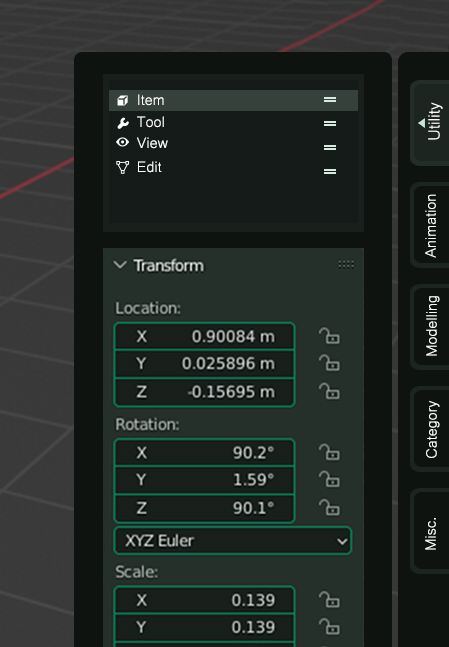Select the Item tab row
The width and height of the screenshot is (449, 647).
(x=233, y=100)
